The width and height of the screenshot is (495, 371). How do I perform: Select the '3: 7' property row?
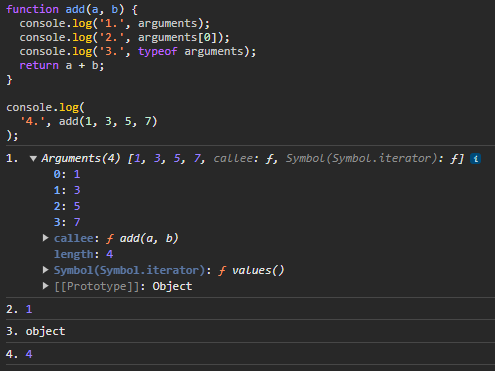pyautogui.click(x=67, y=222)
